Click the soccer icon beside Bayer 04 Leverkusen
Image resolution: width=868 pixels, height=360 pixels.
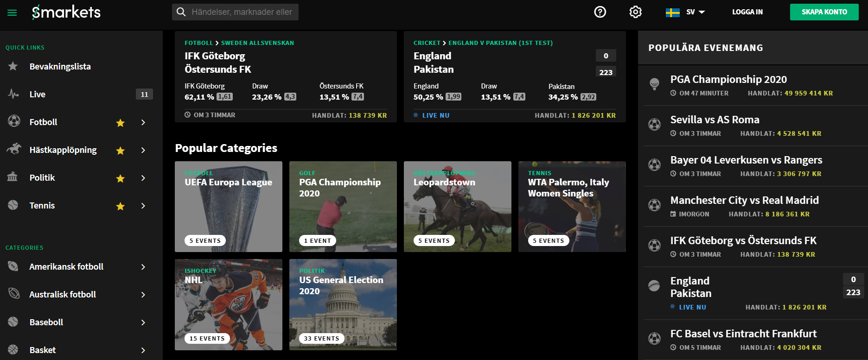pos(654,164)
